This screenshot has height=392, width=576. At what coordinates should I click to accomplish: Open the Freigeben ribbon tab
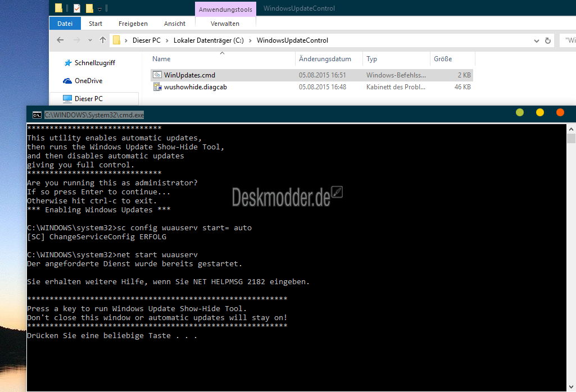133,24
